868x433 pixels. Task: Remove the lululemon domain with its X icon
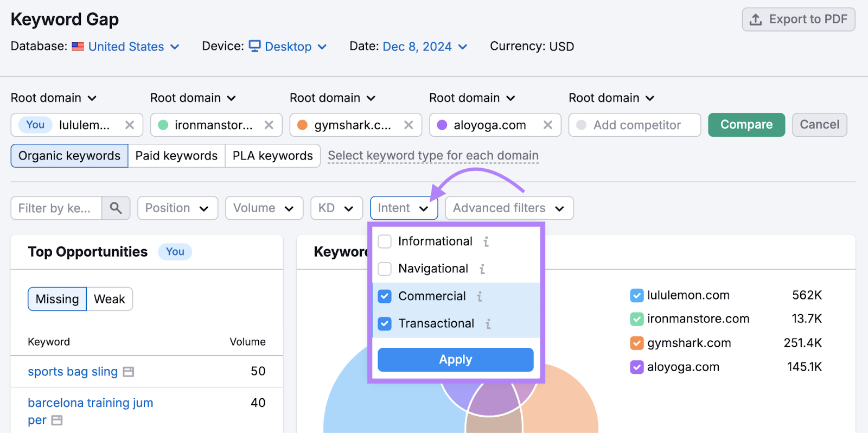click(130, 125)
